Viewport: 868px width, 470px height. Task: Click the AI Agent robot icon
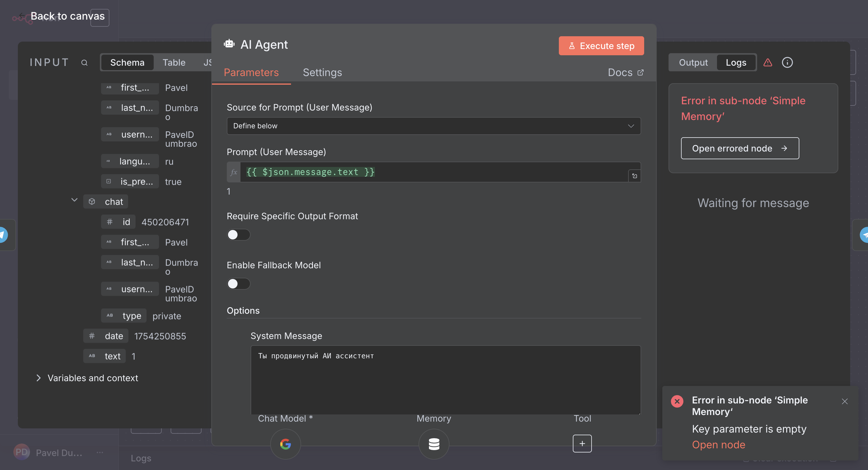[x=229, y=44]
